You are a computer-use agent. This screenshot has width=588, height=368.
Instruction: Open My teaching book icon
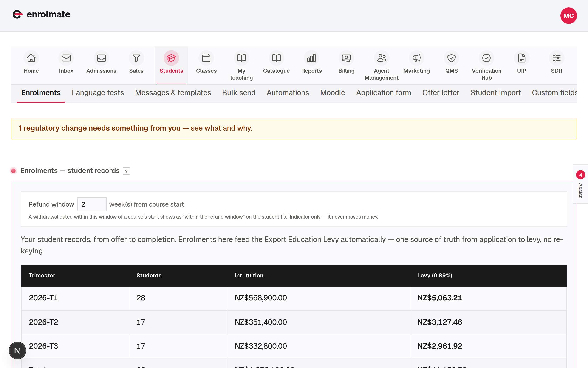pyautogui.click(x=242, y=58)
